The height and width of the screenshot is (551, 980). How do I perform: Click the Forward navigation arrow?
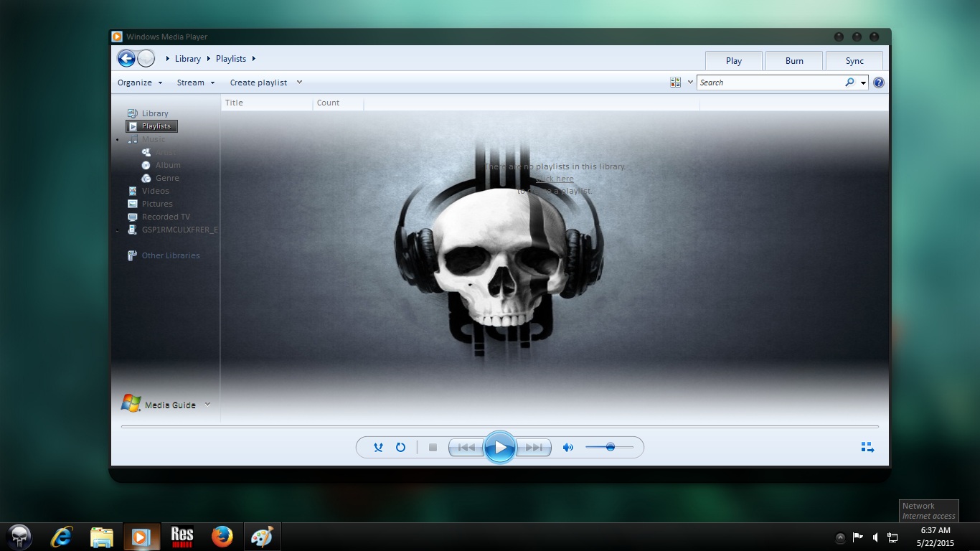pyautogui.click(x=146, y=59)
